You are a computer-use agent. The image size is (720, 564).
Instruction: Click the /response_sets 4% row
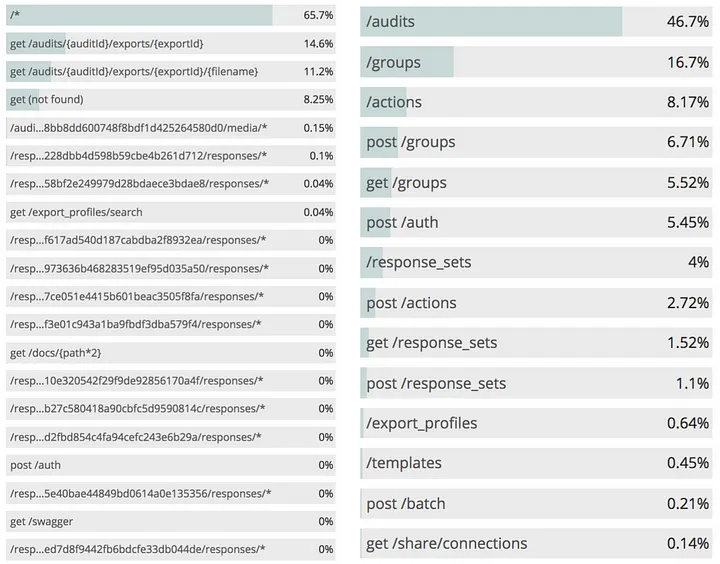tap(536, 262)
